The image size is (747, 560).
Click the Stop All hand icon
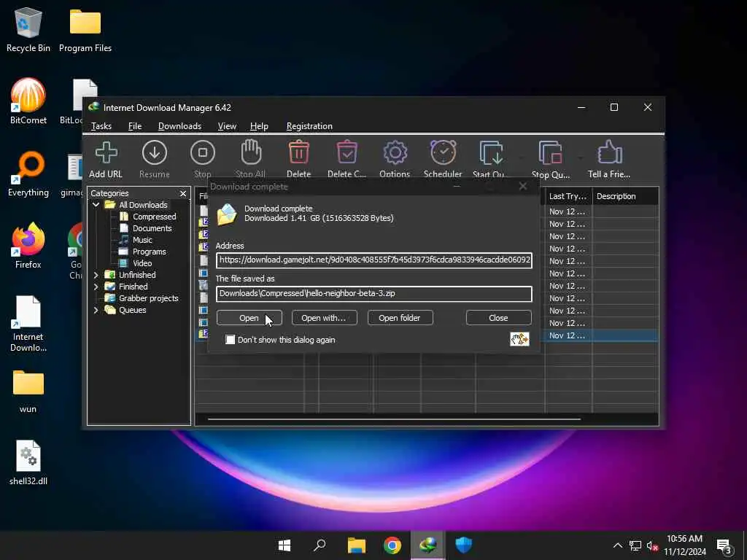click(251, 153)
